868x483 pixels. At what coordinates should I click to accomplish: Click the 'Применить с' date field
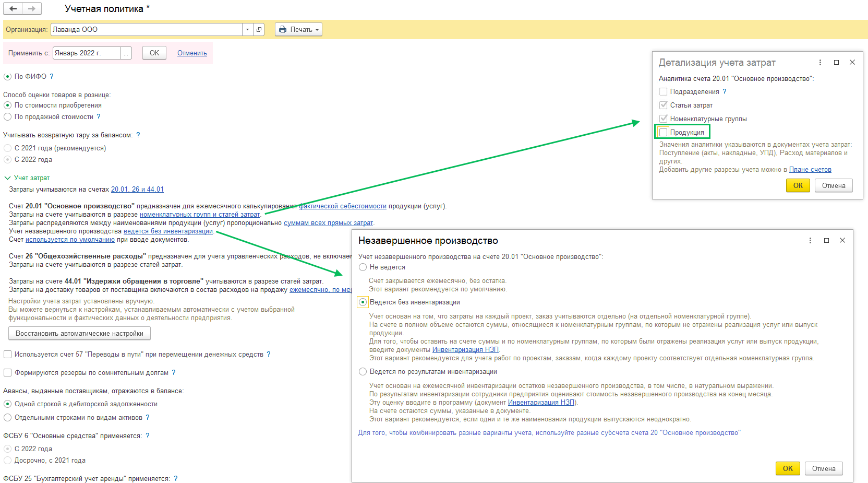point(87,53)
